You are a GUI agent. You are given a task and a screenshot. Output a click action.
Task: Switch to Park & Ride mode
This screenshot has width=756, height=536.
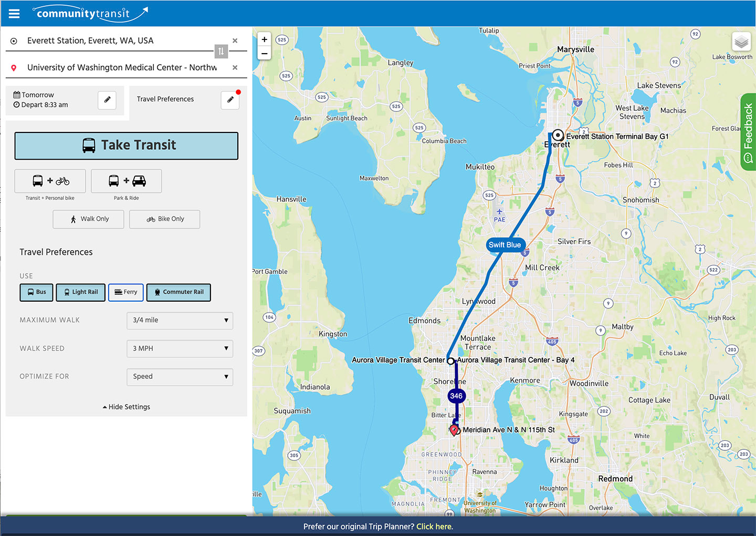126,181
